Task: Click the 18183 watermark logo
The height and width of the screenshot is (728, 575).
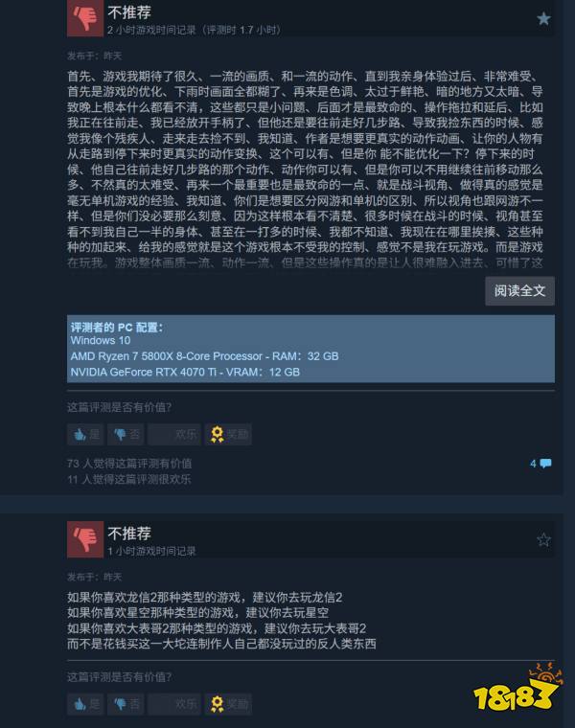Action: 517,689
